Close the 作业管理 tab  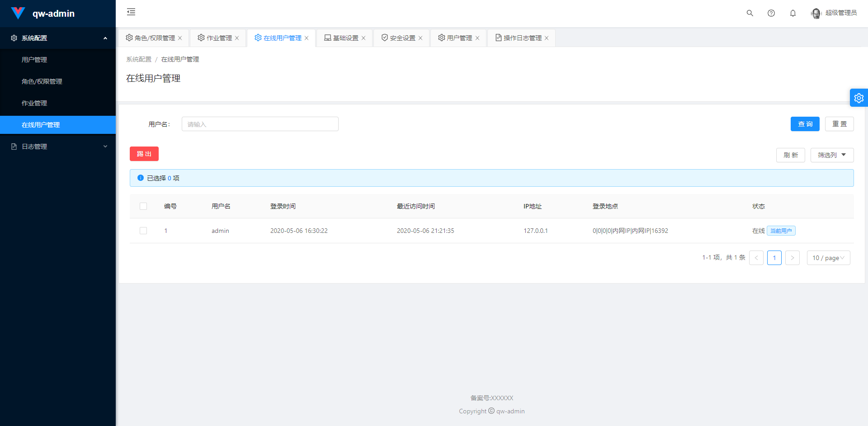click(237, 38)
